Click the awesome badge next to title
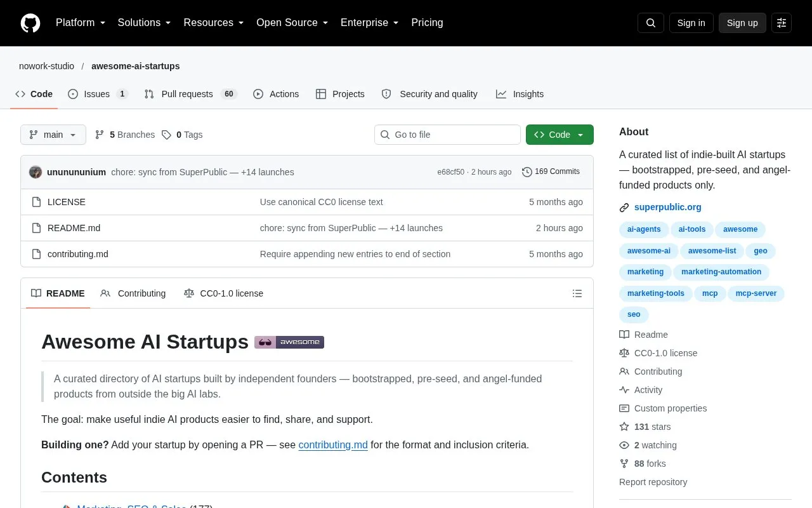 pyautogui.click(x=289, y=342)
